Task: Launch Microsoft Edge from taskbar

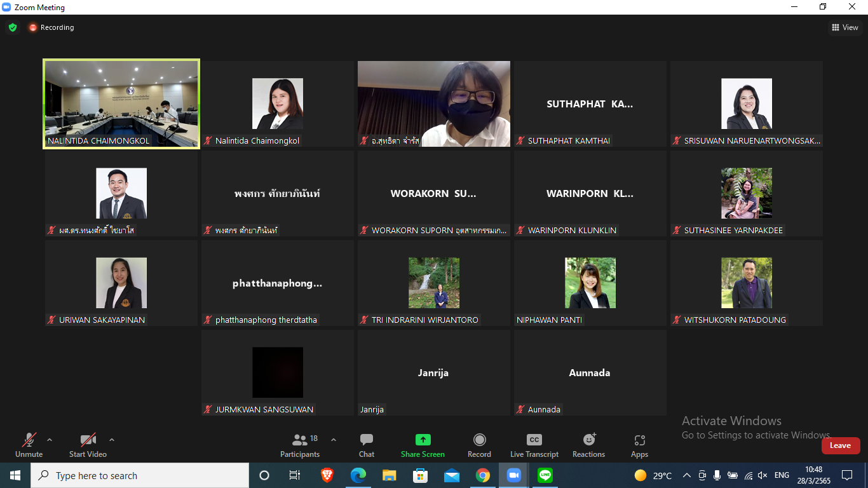Action: pos(358,475)
